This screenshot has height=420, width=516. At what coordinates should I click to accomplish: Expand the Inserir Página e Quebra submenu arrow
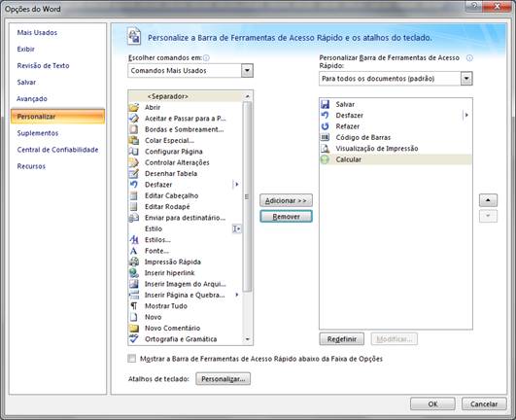pyautogui.click(x=236, y=295)
